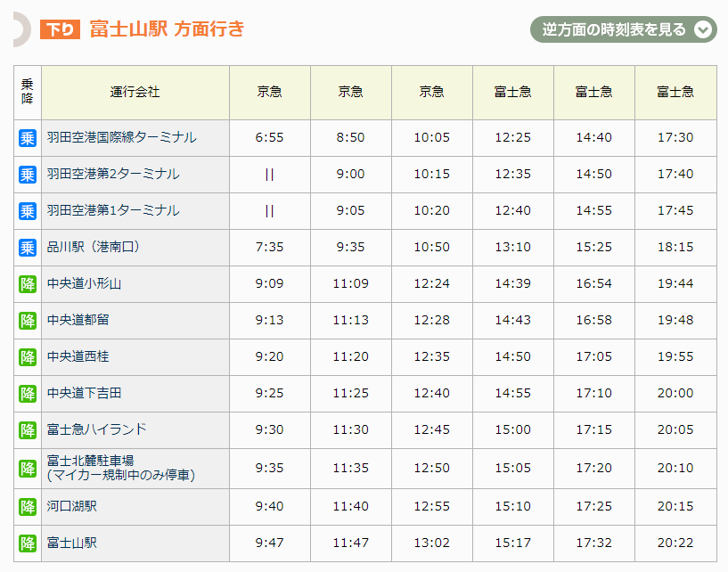Open the 逆方面の時刻表を見る reverse timetable button
The image size is (728, 572).
pyautogui.click(x=623, y=29)
